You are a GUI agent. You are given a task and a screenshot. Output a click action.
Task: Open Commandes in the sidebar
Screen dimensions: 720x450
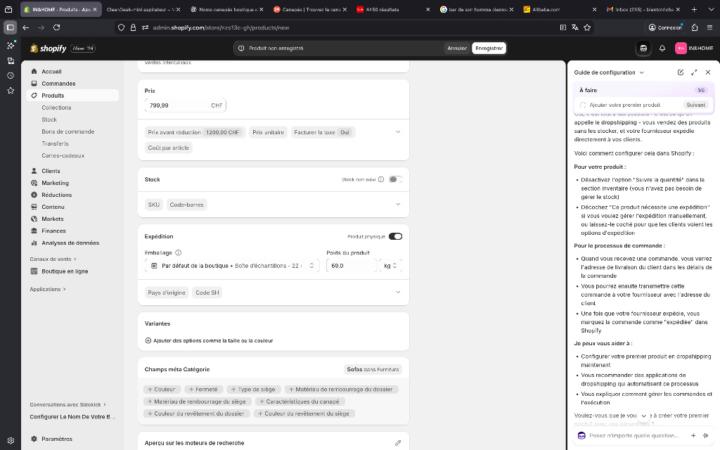click(58, 84)
